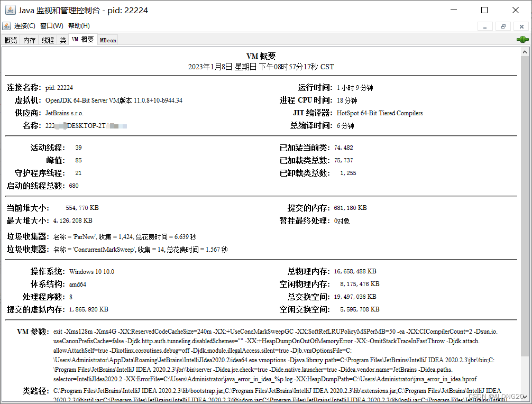Open the 连接(C) menu
The height and width of the screenshot is (404, 532).
tap(24, 26)
